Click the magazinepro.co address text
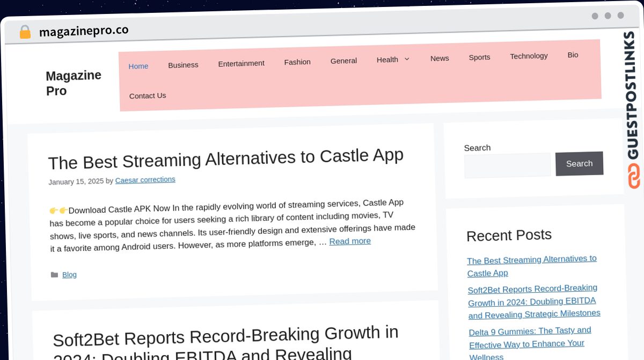This screenshot has height=360, width=644. tap(84, 31)
